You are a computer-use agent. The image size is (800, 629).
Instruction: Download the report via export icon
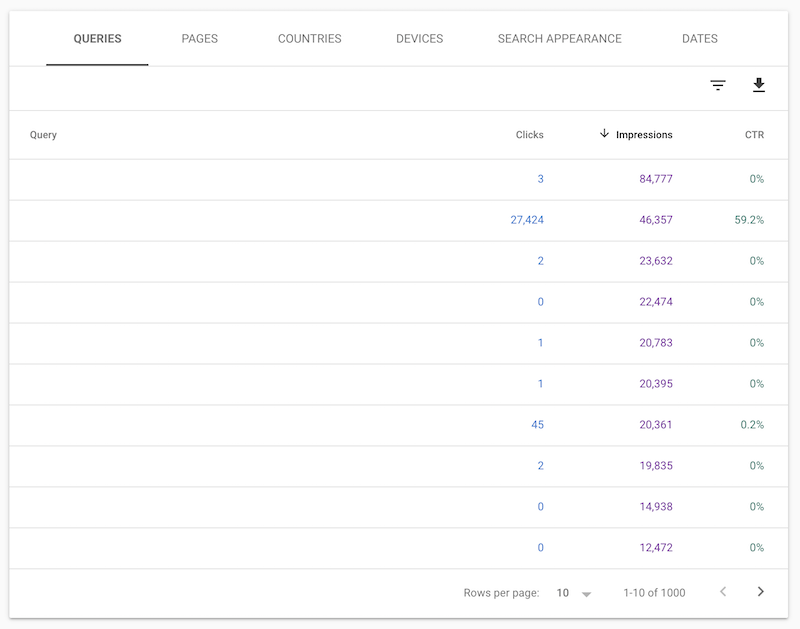click(759, 85)
